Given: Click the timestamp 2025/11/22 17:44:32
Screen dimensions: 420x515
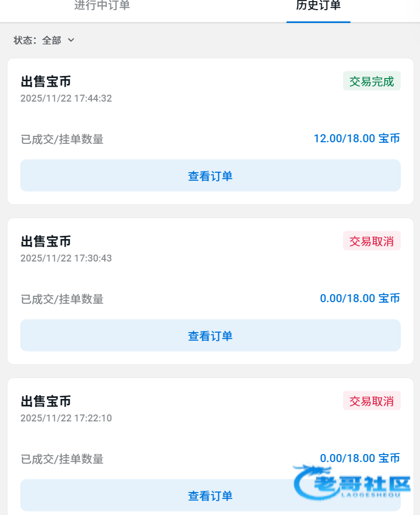Looking at the screenshot, I should pyautogui.click(x=66, y=98).
